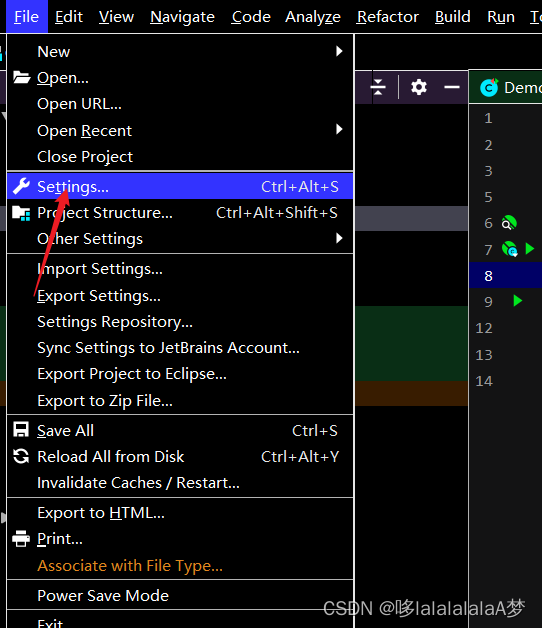Switch to the Demo editor tab
This screenshot has width=542, height=628.
coord(509,87)
